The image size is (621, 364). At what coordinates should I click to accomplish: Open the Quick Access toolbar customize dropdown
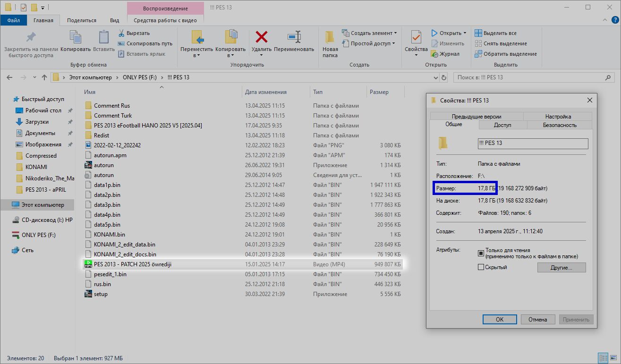tap(43, 8)
